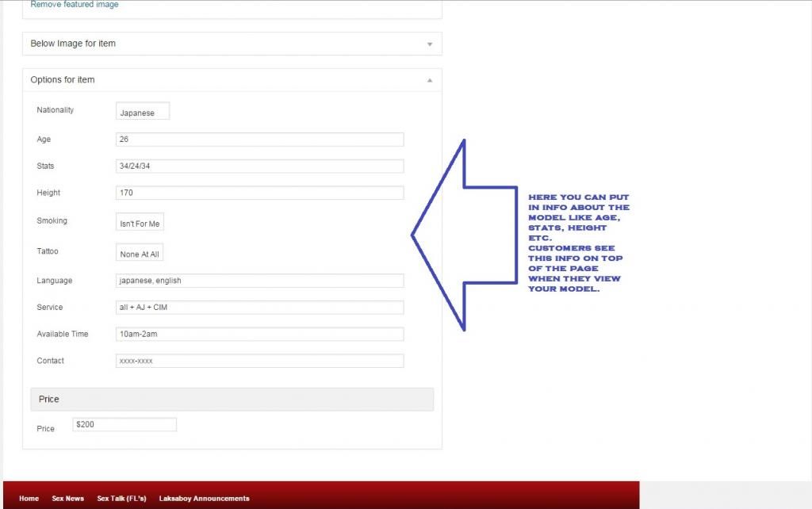812x509 pixels.
Task: Open the Home menu item
Action: coord(29,499)
